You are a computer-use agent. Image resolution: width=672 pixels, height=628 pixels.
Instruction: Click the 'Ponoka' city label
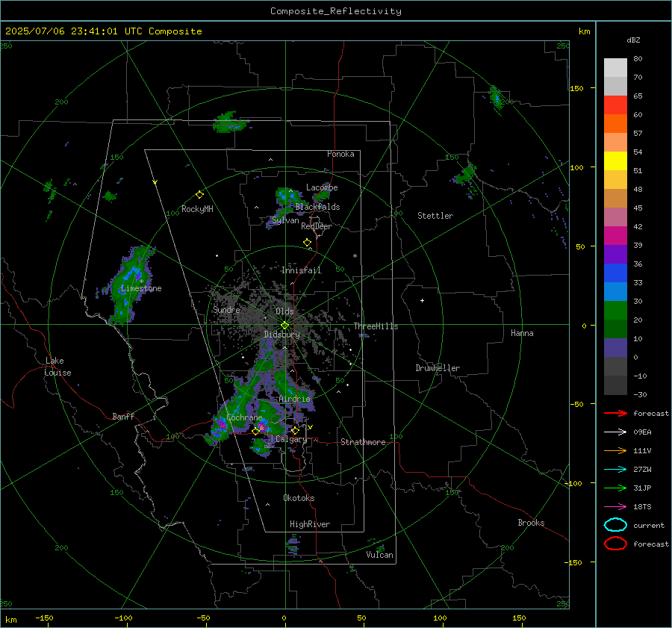[x=340, y=154]
